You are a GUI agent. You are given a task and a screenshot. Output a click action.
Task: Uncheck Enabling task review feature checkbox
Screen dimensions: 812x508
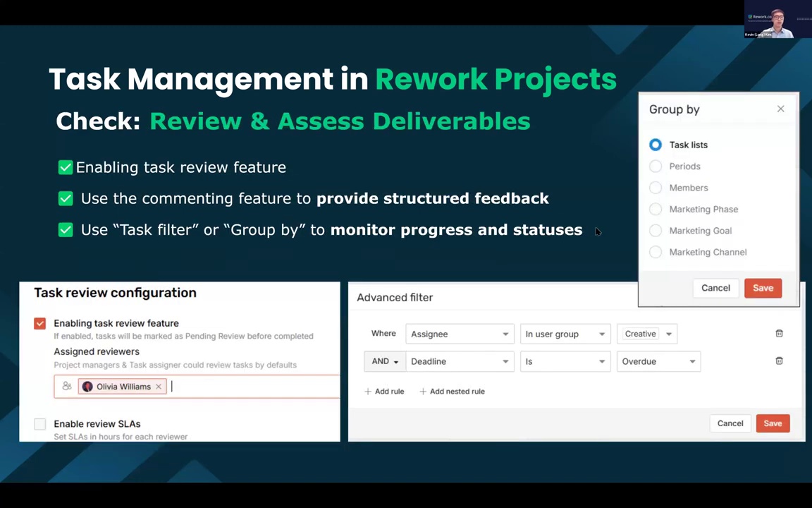pos(40,323)
